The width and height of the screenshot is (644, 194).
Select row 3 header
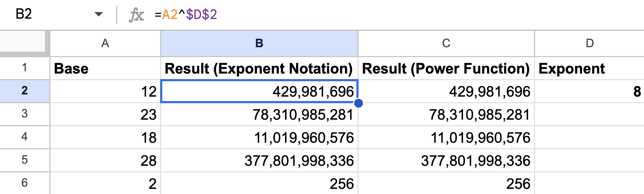click(24, 114)
